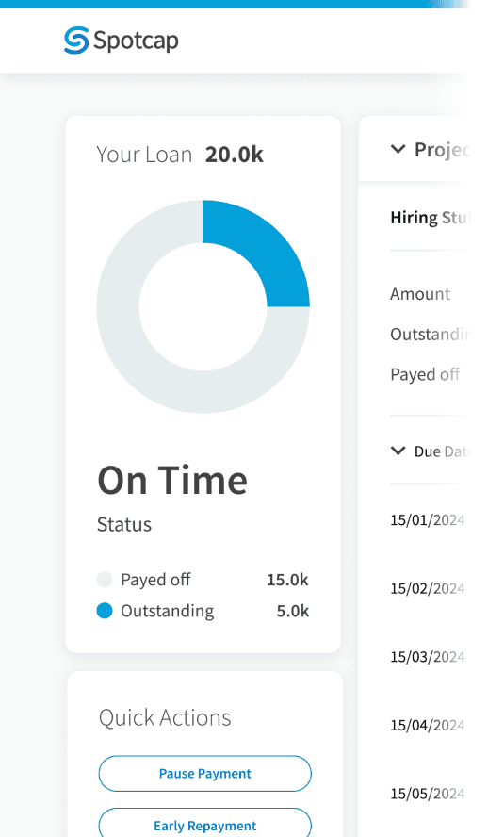Select the 15/03/2024 due date row

[x=428, y=657]
